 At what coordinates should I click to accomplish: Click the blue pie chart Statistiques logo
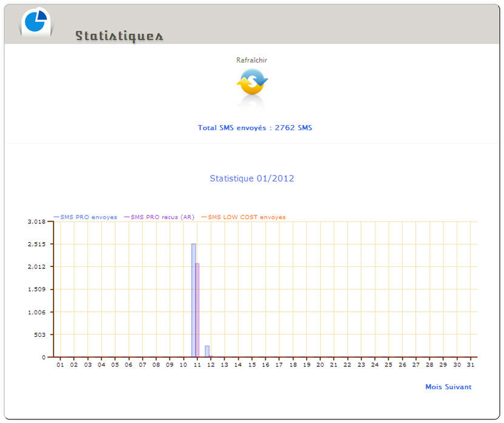[36, 21]
